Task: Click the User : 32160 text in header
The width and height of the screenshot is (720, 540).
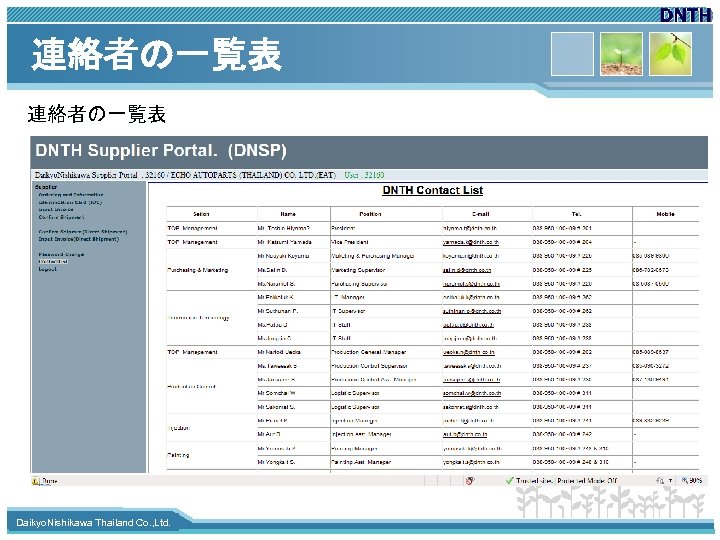Action: point(364,175)
